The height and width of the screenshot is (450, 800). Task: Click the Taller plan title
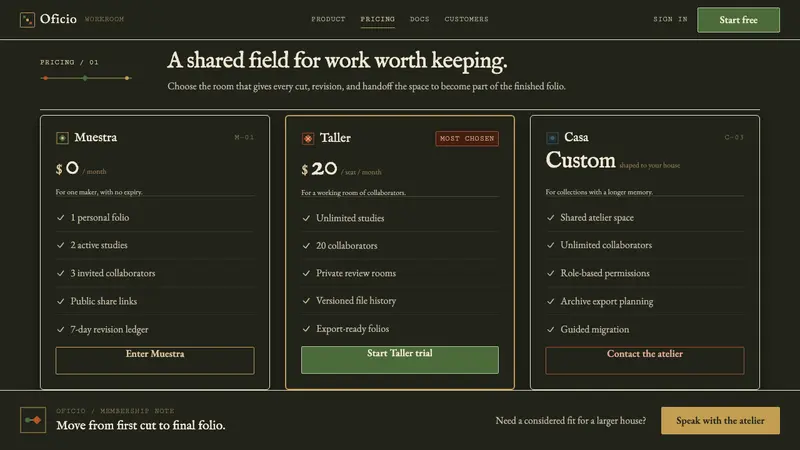(x=335, y=138)
